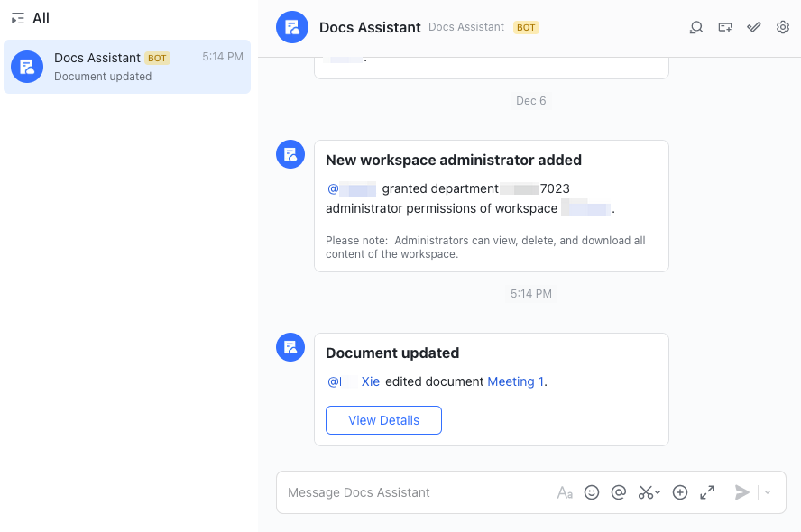Viewport: 801px width, 532px height.
Task: Open the emoji picker in the message bar
Action: (592, 492)
